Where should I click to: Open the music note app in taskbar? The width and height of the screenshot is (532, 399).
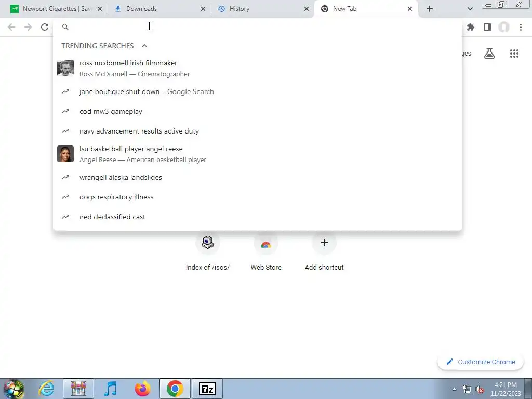[110, 389]
